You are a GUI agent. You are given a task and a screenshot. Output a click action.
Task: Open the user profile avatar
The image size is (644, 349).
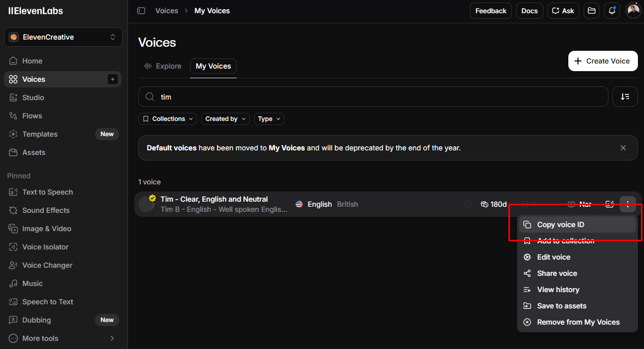pos(633,11)
